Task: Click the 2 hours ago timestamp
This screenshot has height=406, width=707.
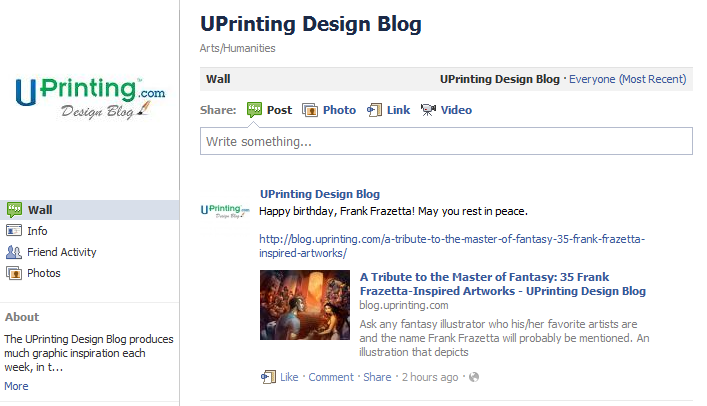Action: click(430, 377)
